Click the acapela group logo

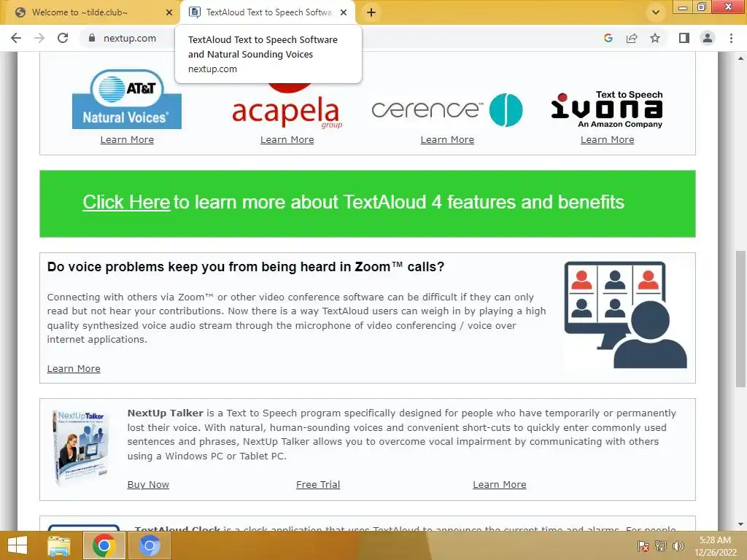pyautogui.click(x=287, y=109)
